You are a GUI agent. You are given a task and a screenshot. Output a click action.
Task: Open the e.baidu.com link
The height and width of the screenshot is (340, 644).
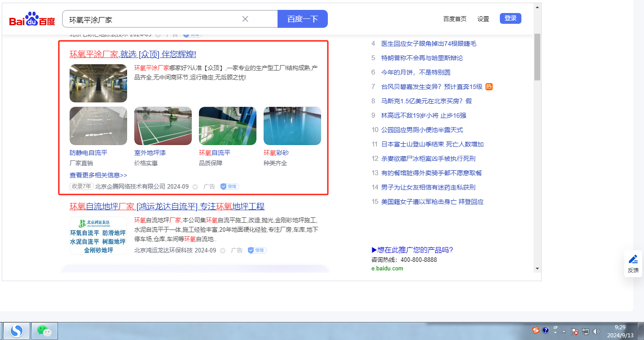(387, 269)
